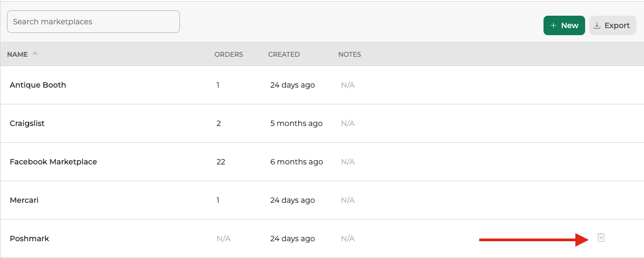The height and width of the screenshot is (258, 644).
Task: Click the Notes column header
Action: point(349,54)
